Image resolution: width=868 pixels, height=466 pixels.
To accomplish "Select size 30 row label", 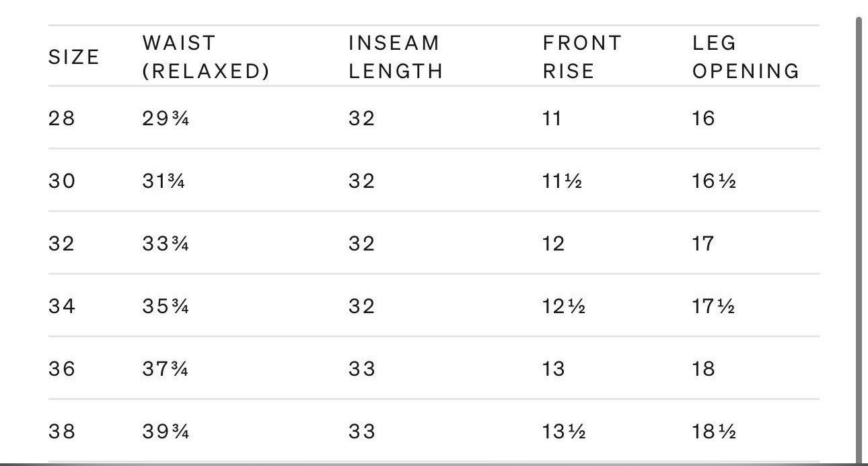I will tap(62, 181).
